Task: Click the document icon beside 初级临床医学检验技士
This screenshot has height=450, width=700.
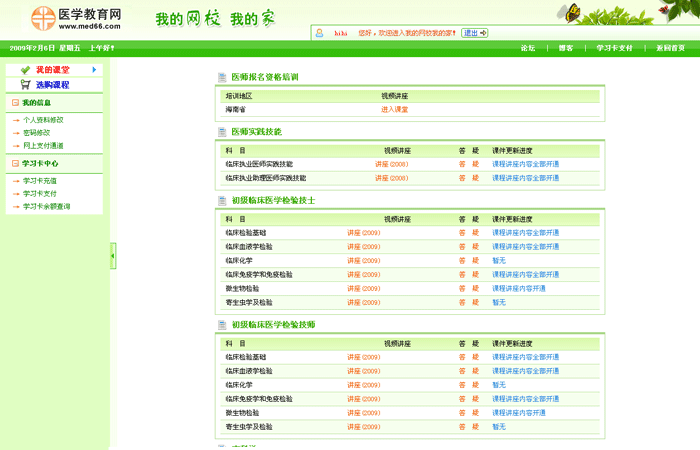Action: click(x=222, y=200)
